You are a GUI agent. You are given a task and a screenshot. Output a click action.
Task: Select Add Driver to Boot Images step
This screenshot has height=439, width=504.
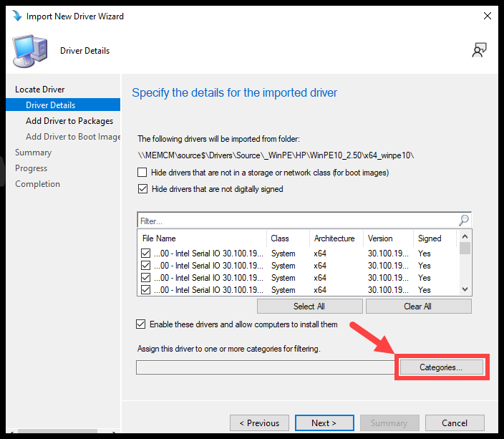pyautogui.click(x=73, y=137)
